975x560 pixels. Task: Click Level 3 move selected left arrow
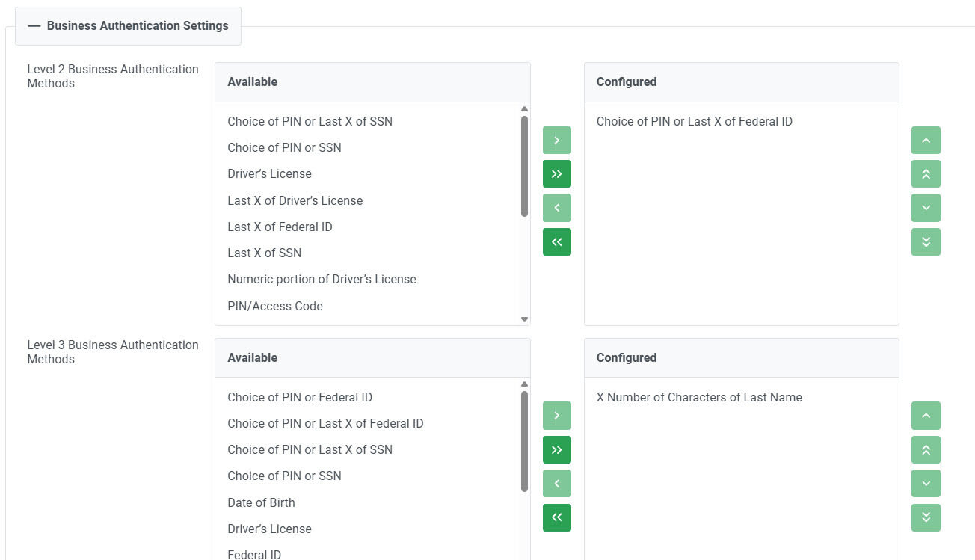click(x=557, y=484)
